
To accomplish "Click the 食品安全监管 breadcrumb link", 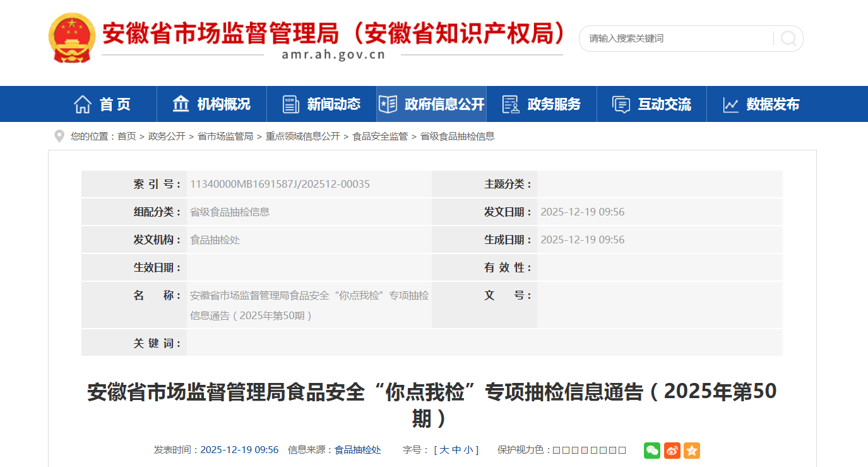I will 380,136.
